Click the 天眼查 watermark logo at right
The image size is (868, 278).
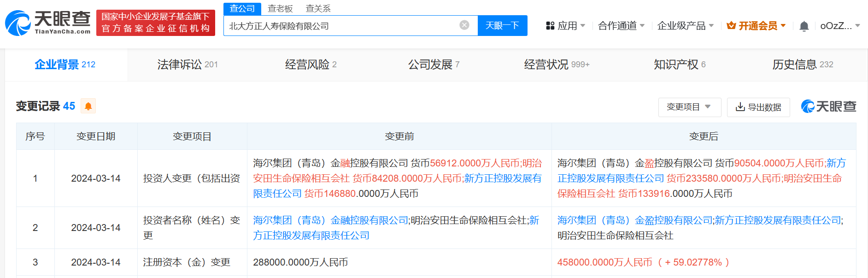click(x=828, y=106)
